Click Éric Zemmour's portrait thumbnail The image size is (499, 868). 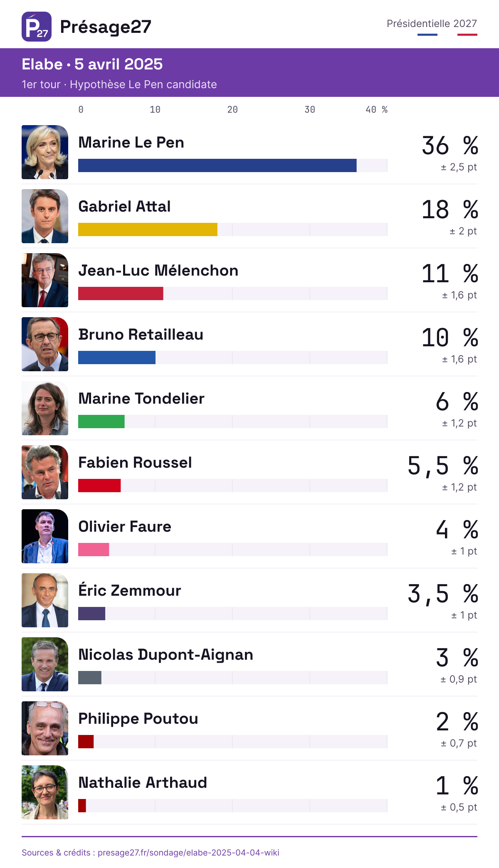45,600
